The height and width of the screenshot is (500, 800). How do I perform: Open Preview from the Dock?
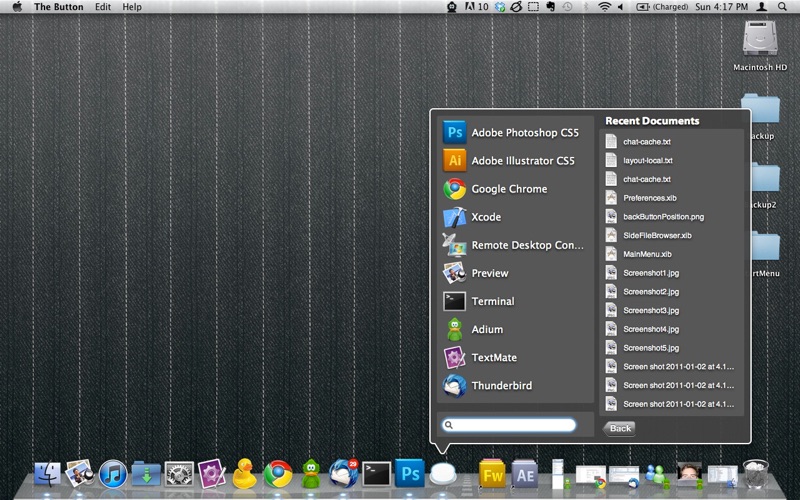(x=80, y=474)
